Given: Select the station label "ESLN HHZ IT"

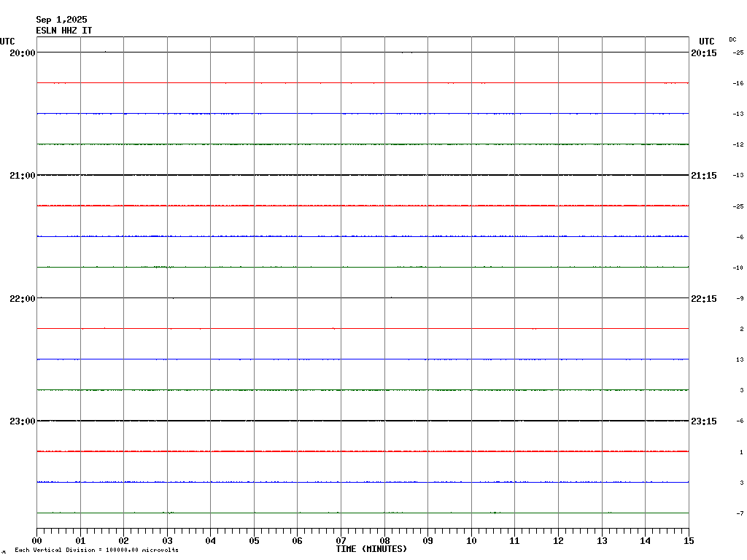Looking at the screenshot, I should coord(64,31).
